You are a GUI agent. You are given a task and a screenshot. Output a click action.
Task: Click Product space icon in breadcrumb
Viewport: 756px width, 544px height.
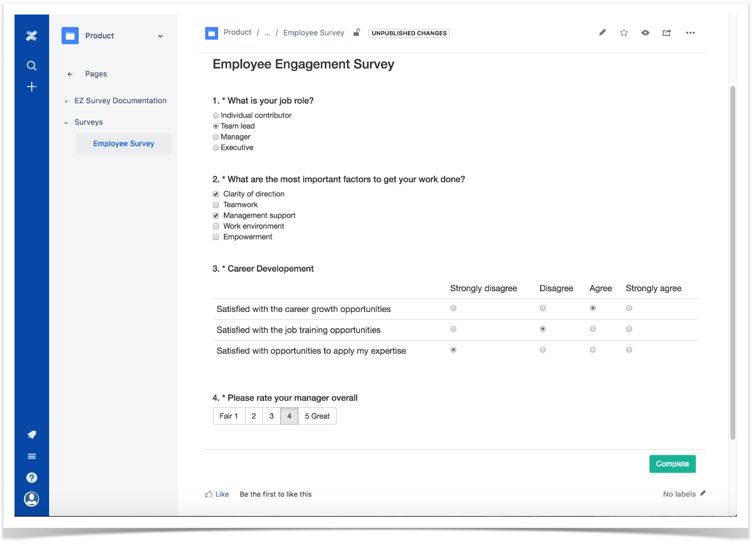pos(211,33)
